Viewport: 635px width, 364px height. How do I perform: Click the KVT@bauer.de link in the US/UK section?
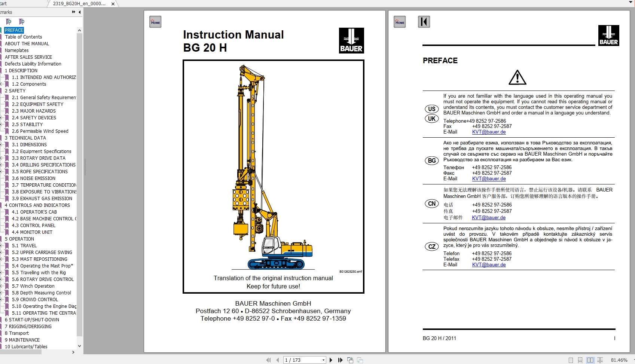pyautogui.click(x=489, y=132)
